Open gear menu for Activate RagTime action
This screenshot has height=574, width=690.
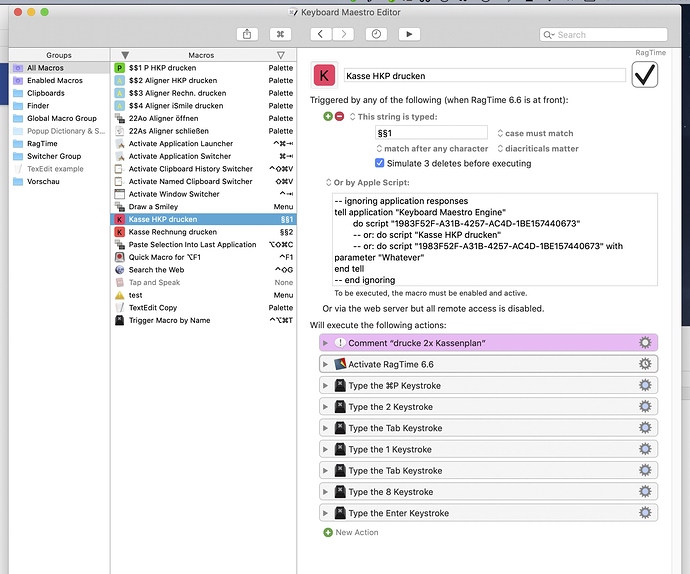[x=645, y=364]
